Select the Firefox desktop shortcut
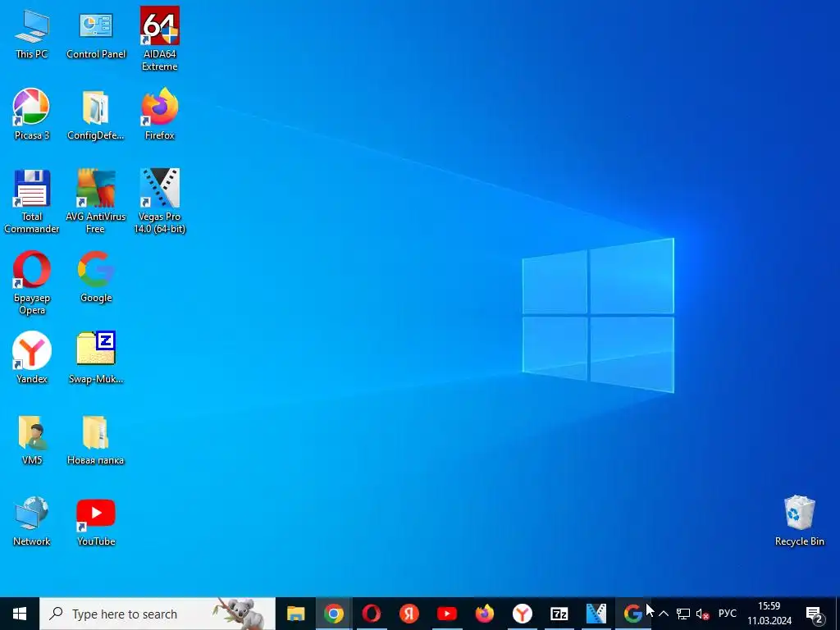Image resolution: width=840 pixels, height=630 pixels. click(x=160, y=114)
